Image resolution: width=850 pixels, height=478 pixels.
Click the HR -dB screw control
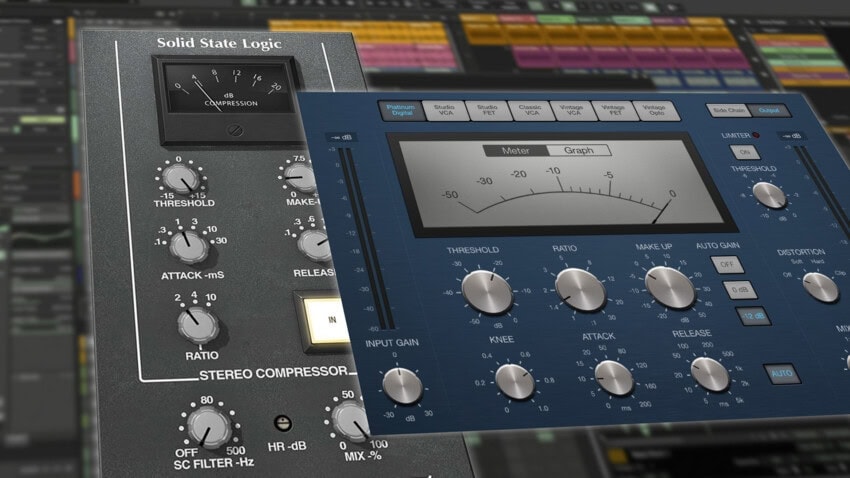(x=282, y=423)
